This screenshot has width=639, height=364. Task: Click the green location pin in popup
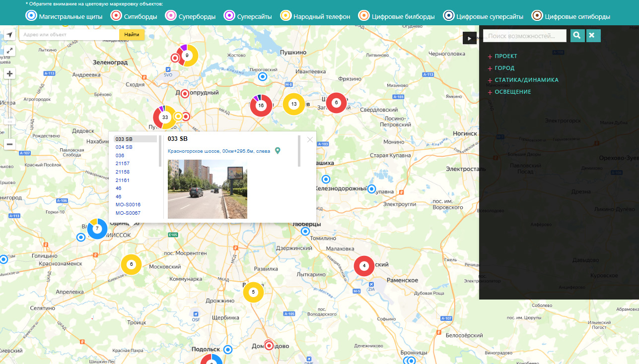(278, 151)
